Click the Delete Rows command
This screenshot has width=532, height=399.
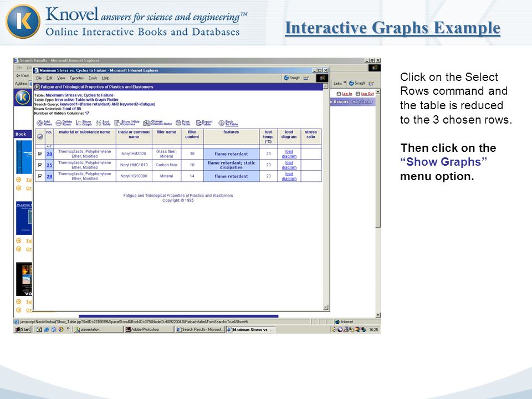point(64,123)
